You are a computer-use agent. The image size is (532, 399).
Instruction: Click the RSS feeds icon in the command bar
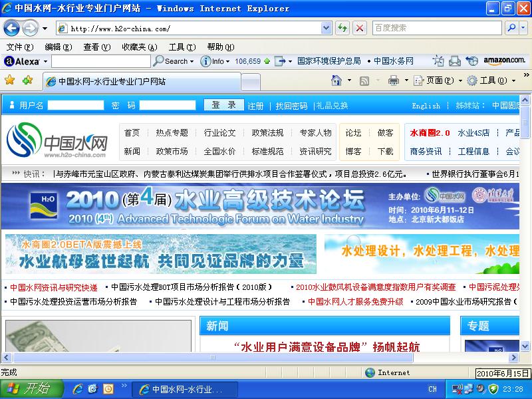coord(364,80)
